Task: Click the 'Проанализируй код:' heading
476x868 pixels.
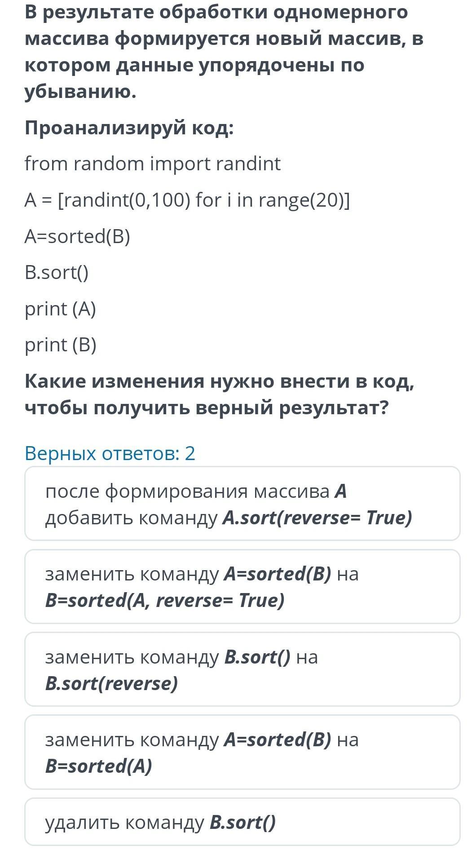Action: click(x=129, y=128)
